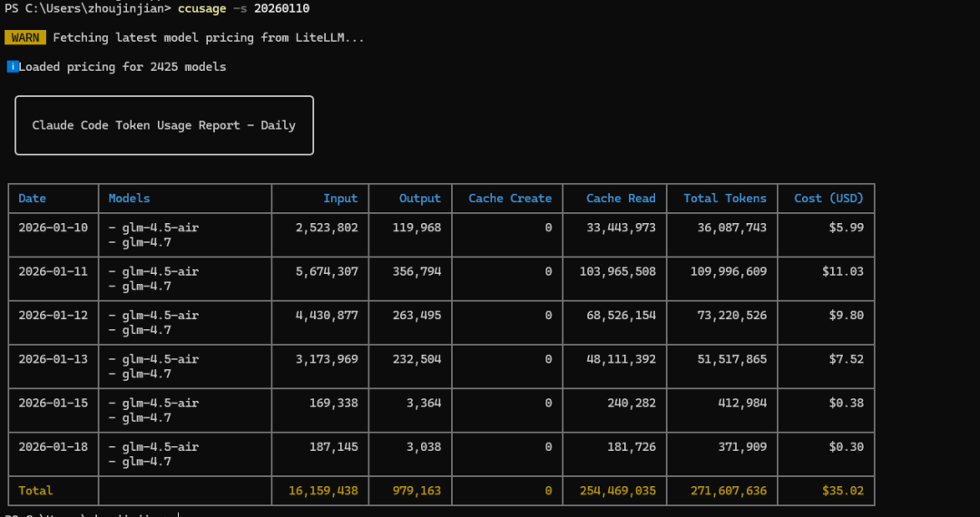Click the Cache Create column header
Image resolution: width=980 pixels, height=517 pixels.
click(510, 198)
